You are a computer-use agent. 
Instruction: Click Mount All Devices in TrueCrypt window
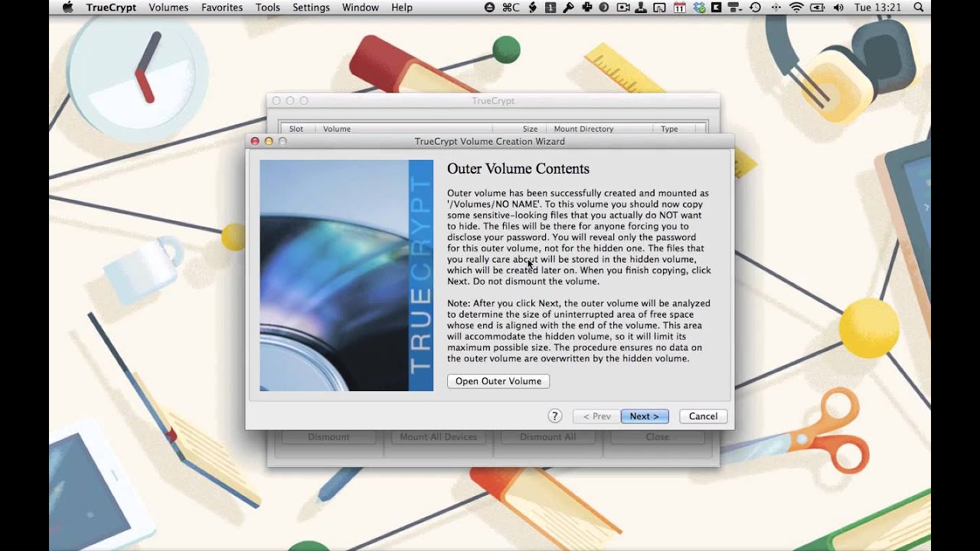(x=439, y=437)
